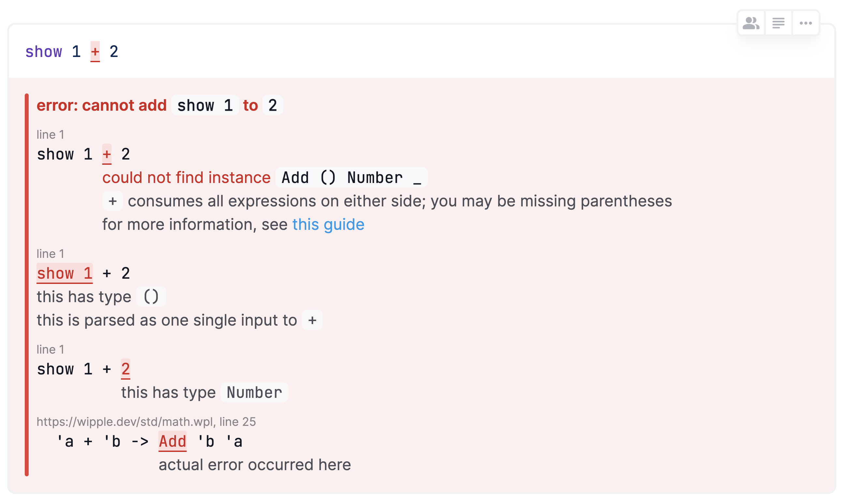The height and width of the screenshot is (504, 844).
Task: Click the ellipsis more options icon
Action: (806, 23)
